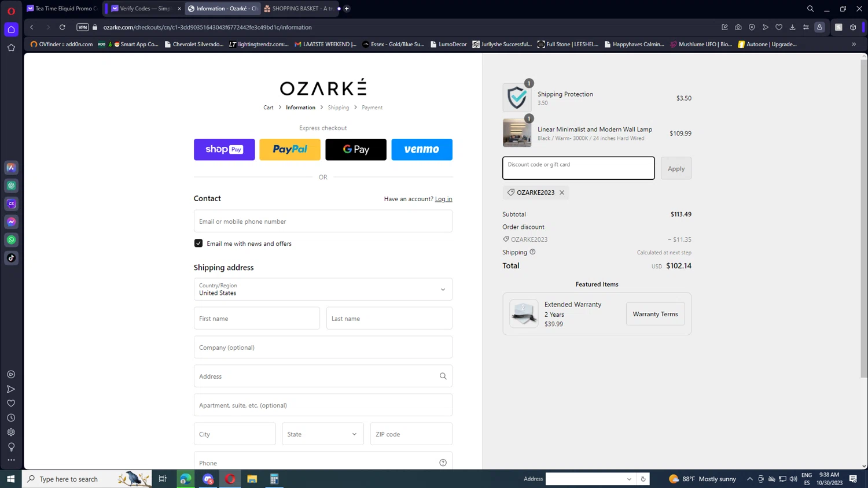This screenshot has height=488, width=868.
Task: Search tabs with magnifier icon
Action: 811,9
